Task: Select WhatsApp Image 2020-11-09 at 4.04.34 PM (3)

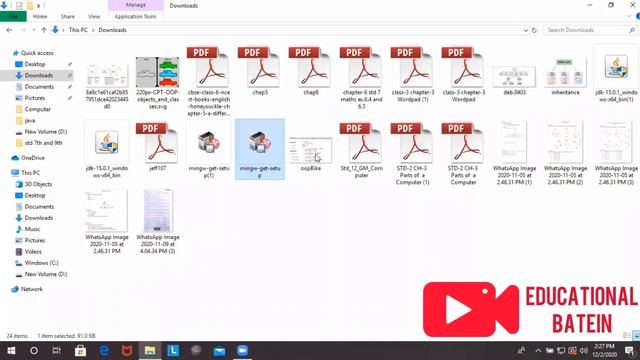Action: point(158,222)
